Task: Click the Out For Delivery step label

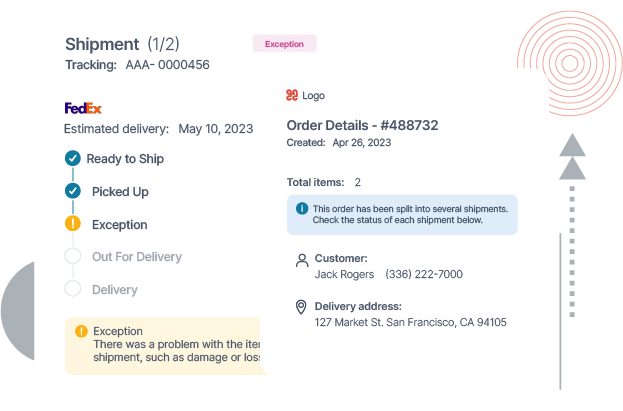Action: click(x=137, y=257)
